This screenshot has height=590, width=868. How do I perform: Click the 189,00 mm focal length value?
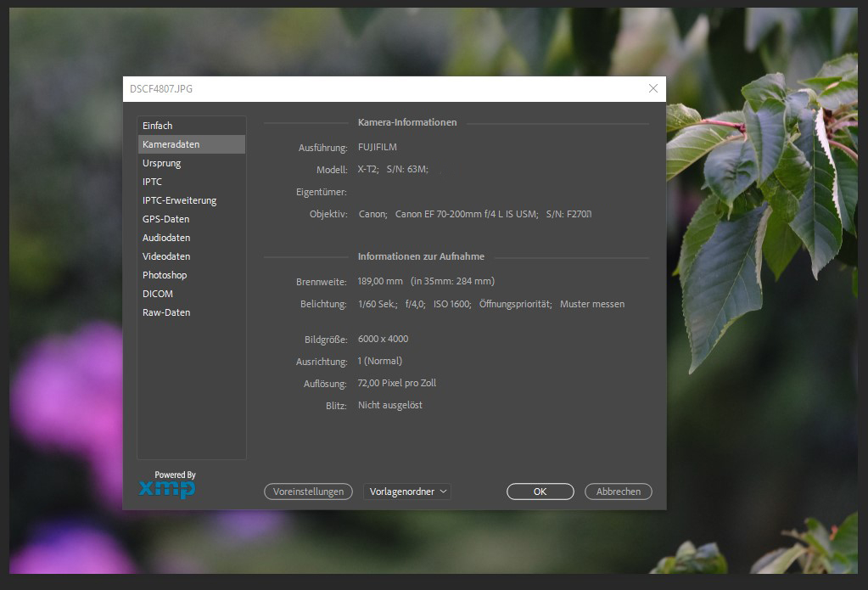tap(380, 281)
